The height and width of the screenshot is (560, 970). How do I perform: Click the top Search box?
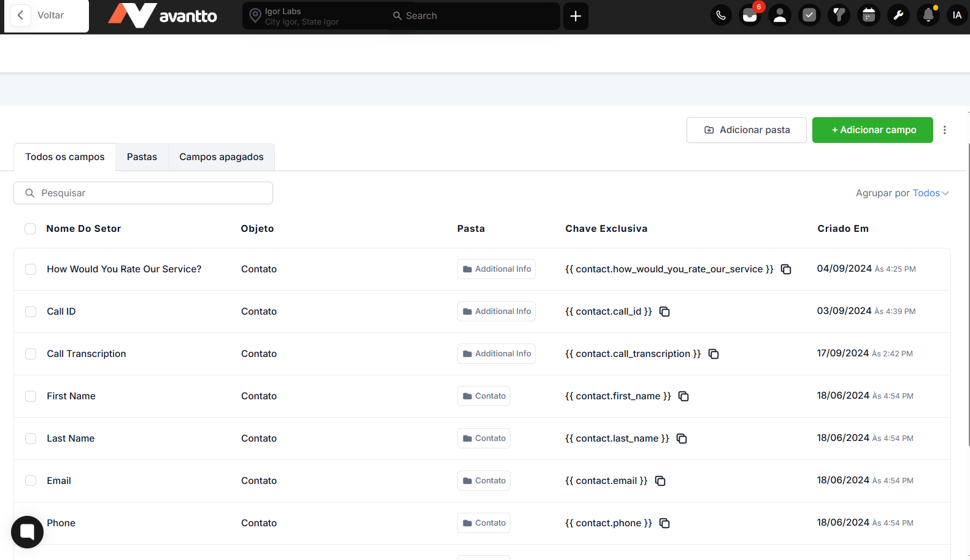(x=472, y=16)
